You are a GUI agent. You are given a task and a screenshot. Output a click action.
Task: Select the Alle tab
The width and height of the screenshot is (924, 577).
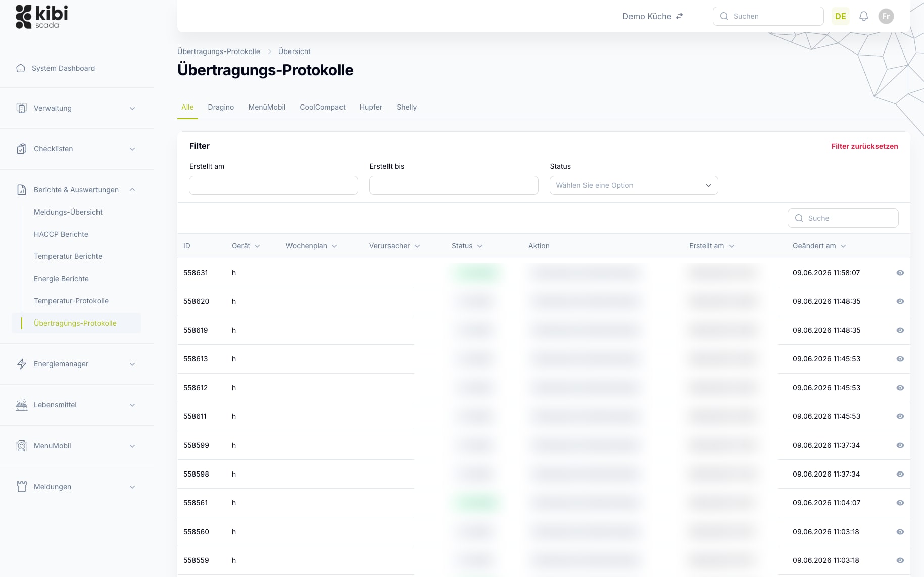pos(187,107)
